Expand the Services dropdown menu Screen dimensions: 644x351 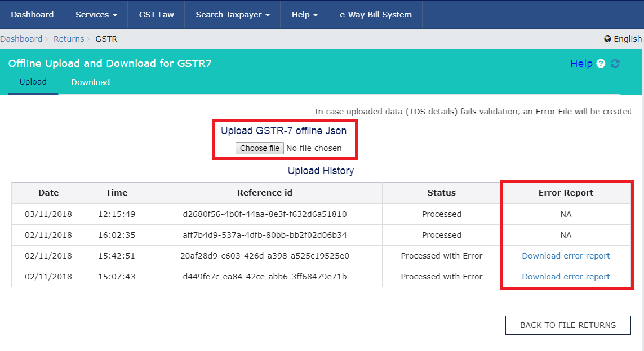click(96, 15)
